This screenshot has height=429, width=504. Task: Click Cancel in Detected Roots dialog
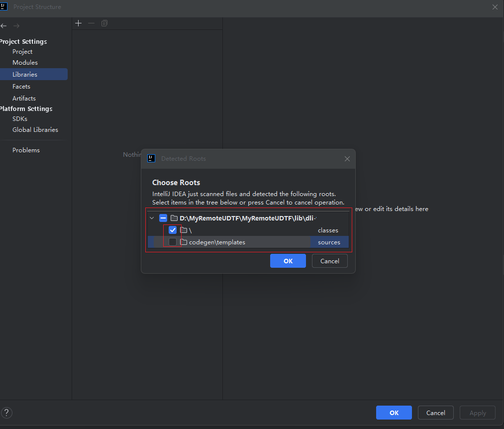pyautogui.click(x=330, y=261)
